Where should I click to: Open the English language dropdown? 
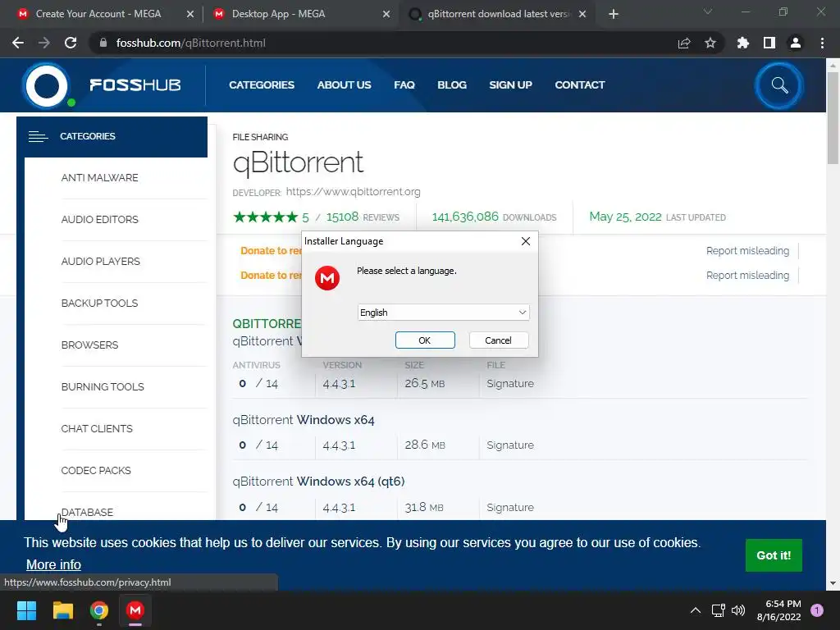click(444, 313)
